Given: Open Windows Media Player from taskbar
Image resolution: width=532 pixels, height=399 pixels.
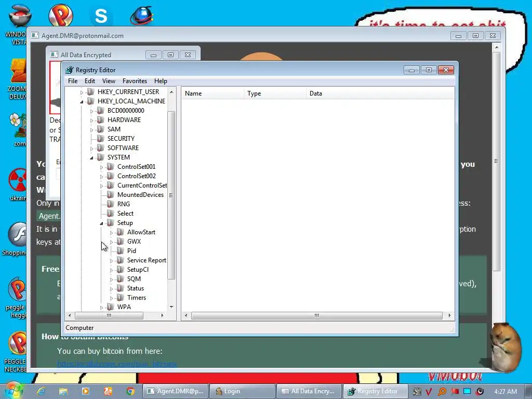Looking at the screenshot, I should click(86, 391).
